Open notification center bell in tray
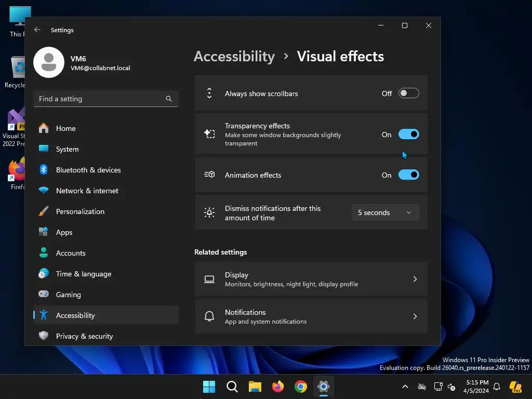The width and height of the screenshot is (532, 399). tap(497, 387)
